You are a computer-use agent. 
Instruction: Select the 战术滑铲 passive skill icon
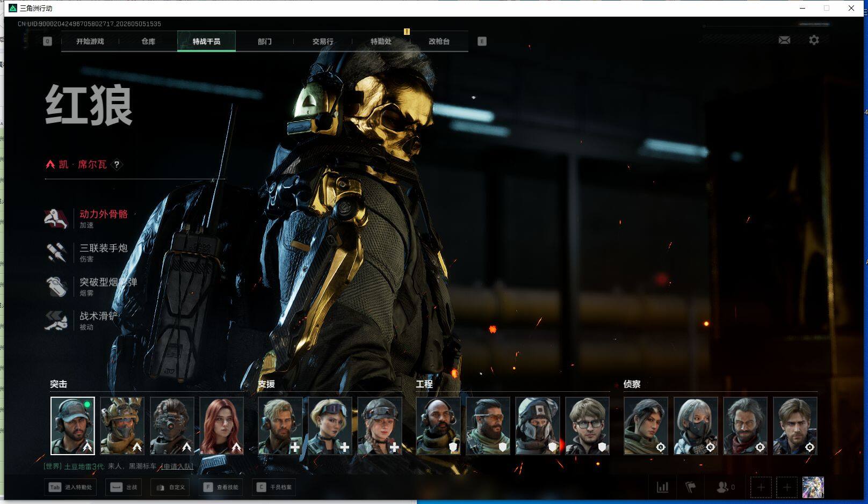click(56, 320)
